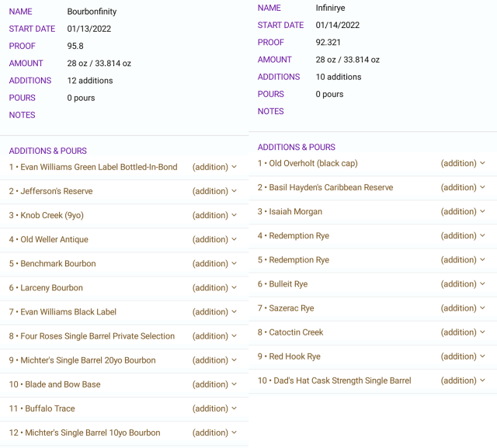Select Four Roses Single Barrel Private Selection
The width and height of the screenshot is (497, 448).
pyautogui.click(x=97, y=336)
